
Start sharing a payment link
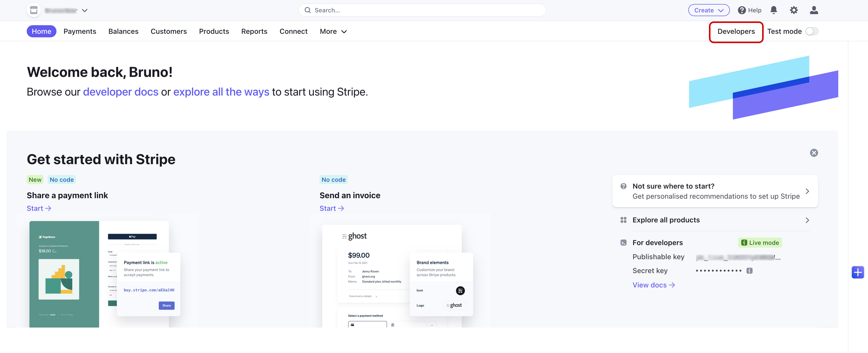coord(39,208)
